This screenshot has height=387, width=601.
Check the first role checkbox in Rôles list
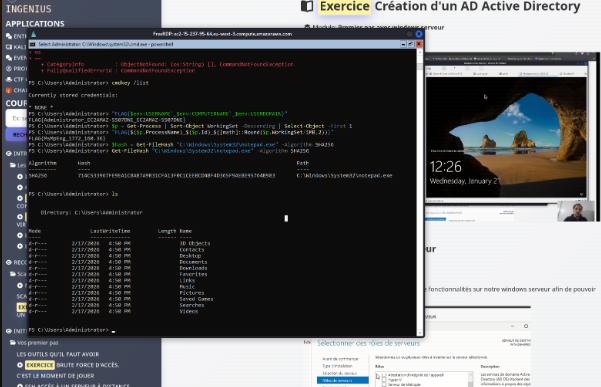tap(384, 376)
